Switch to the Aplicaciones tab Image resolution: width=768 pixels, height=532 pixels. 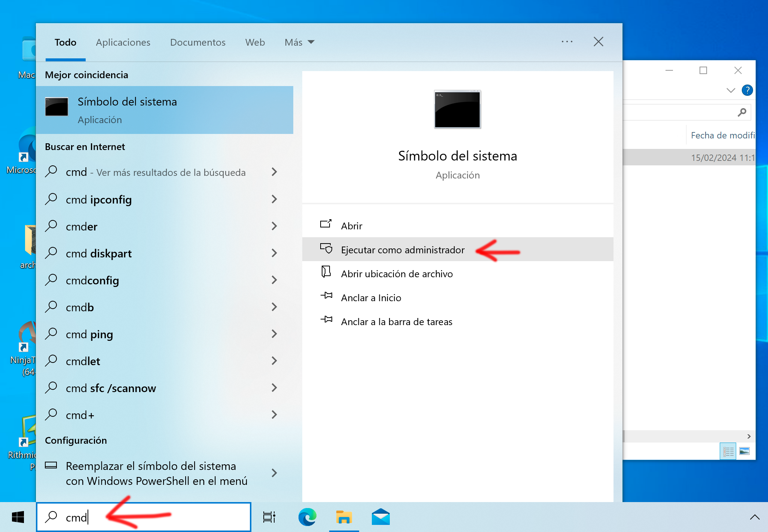coord(123,42)
